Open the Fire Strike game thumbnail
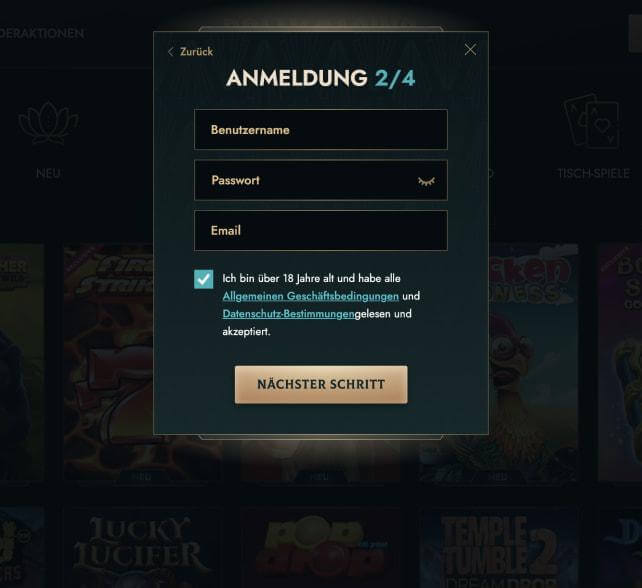 coord(109,362)
